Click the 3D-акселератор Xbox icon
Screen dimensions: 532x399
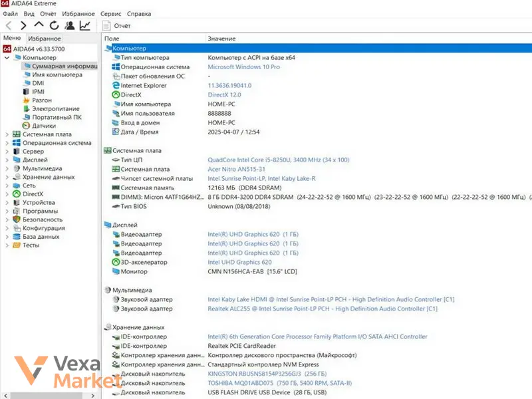tap(116, 262)
